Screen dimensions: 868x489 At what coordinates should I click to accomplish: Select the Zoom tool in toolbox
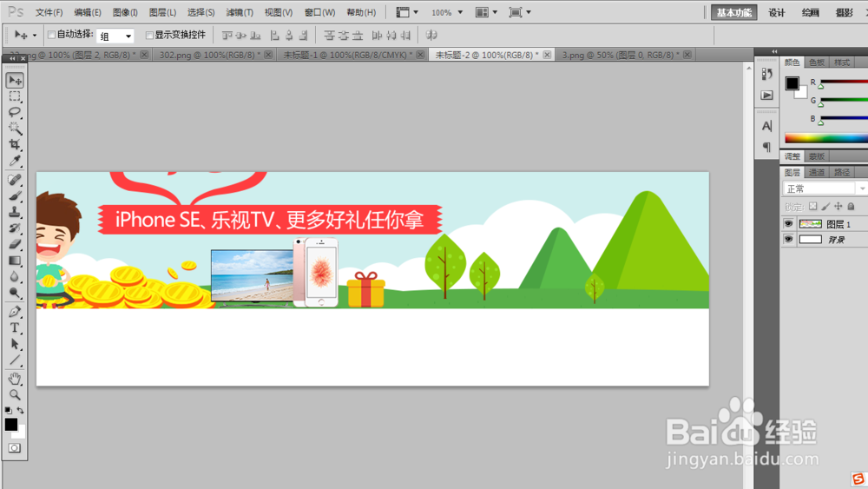15,395
